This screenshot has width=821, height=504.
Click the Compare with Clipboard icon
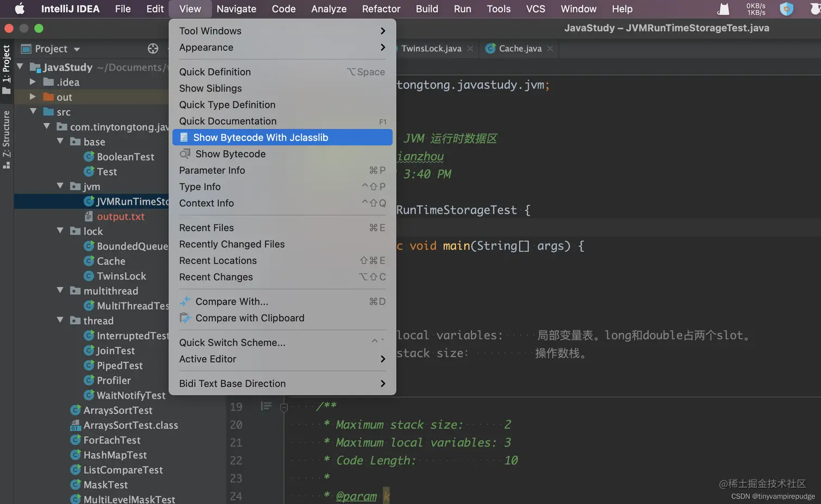pyautogui.click(x=185, y=318)
